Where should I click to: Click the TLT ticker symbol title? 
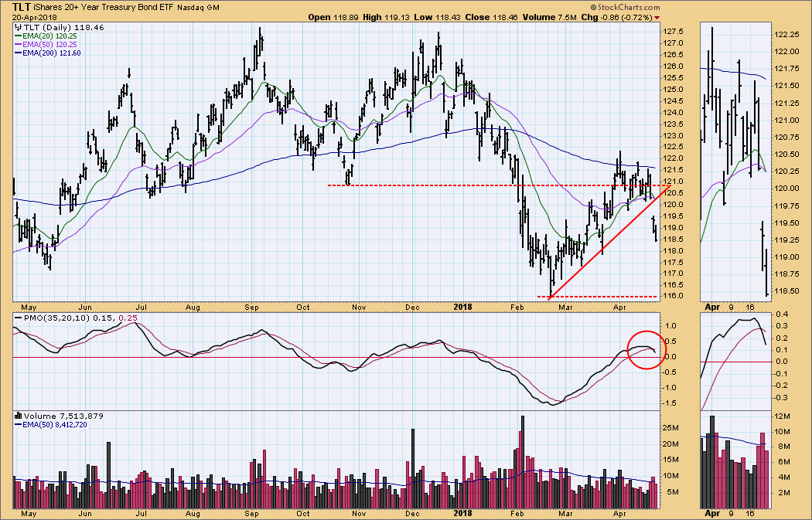click(21, 7)
